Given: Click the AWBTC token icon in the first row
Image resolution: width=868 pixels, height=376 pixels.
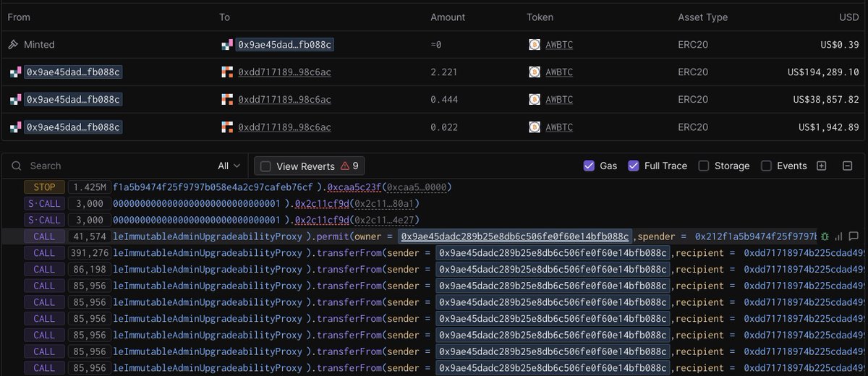Looking at the screenshot, I should pos(535,45).
